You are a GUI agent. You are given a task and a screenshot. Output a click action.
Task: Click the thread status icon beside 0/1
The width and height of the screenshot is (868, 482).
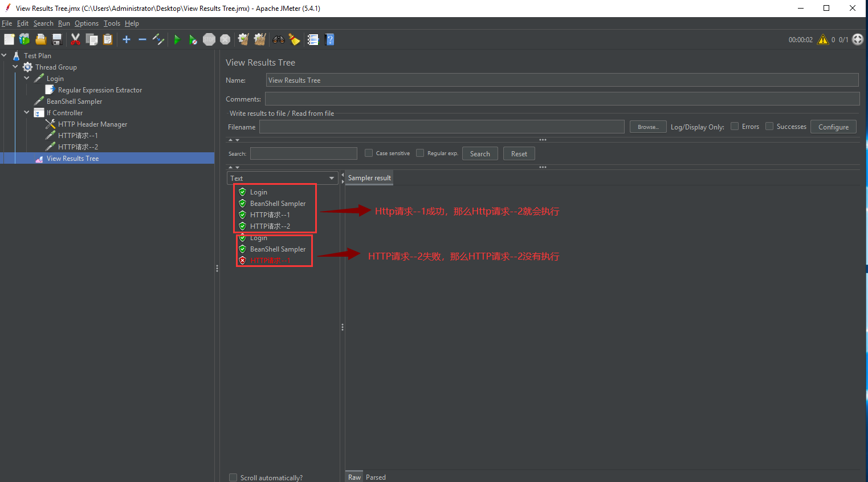pos(858,39)
